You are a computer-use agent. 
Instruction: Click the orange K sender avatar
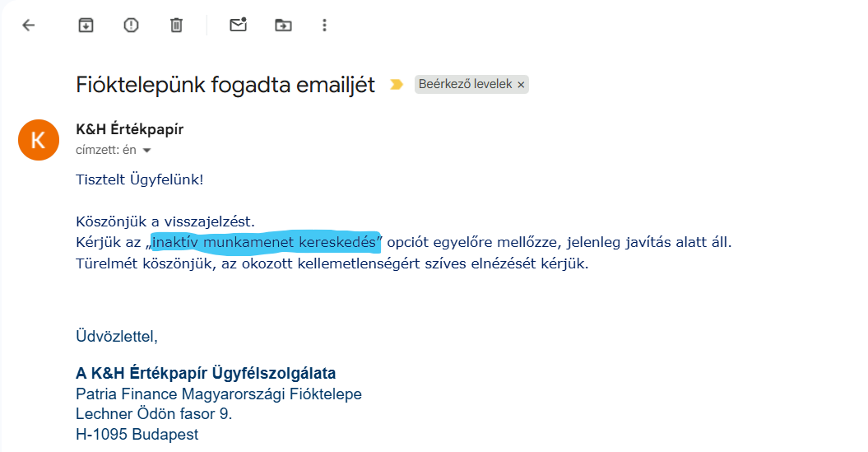pyautogui.click(x=38, y=140)
